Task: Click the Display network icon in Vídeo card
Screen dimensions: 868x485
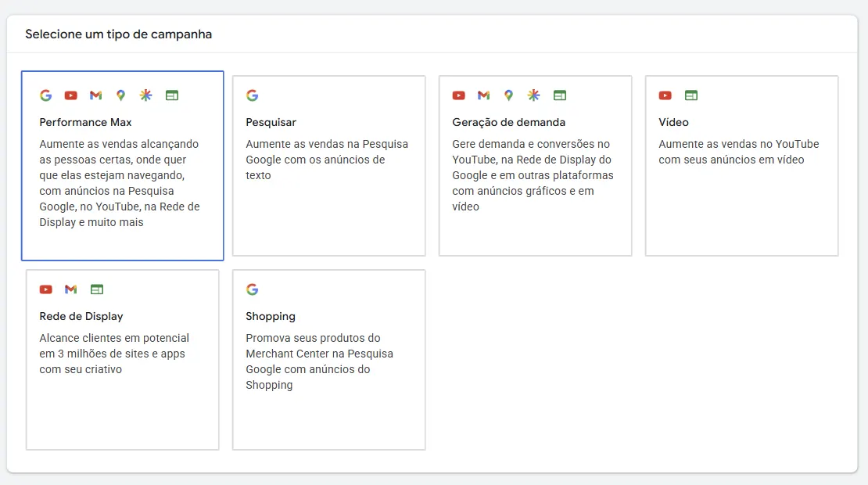Action: 691,95
